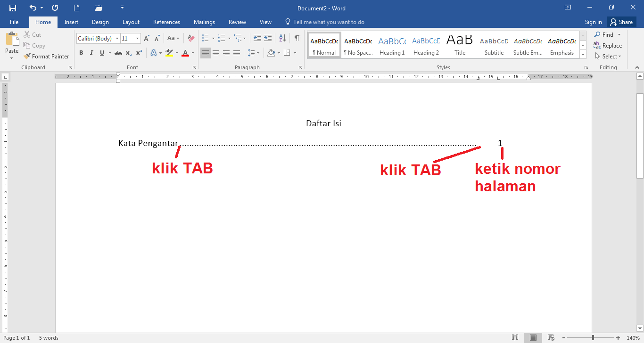Expand the bullets list dropdown
Viewport: 644px width, 343px height.
pos(213,38)
